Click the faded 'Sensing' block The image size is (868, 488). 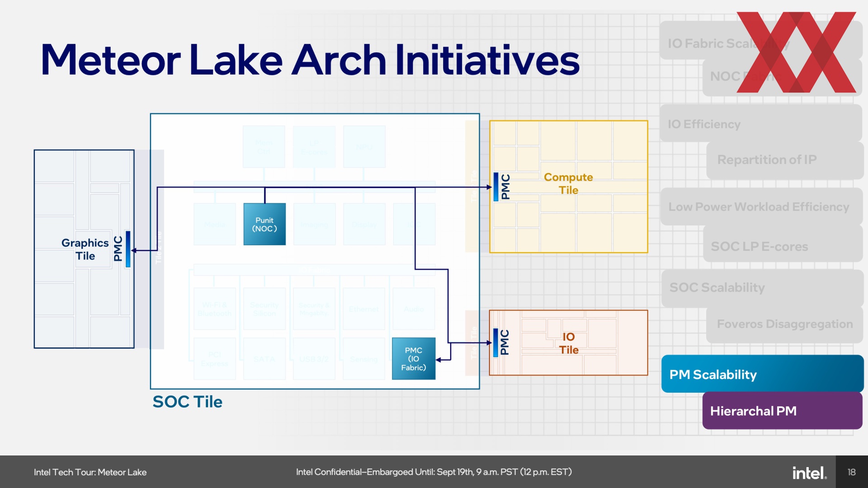(364, 359)
